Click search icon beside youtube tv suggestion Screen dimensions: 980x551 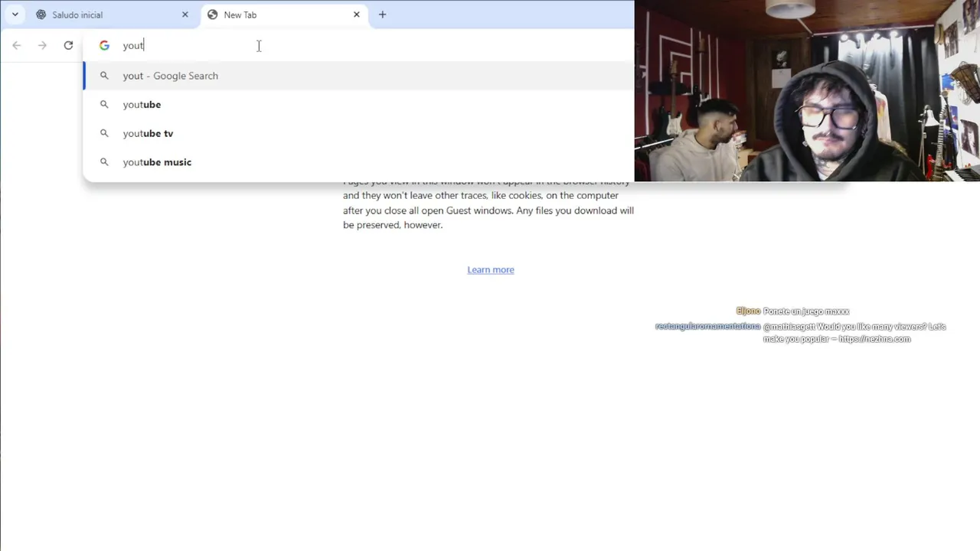(x=104, y=133)
